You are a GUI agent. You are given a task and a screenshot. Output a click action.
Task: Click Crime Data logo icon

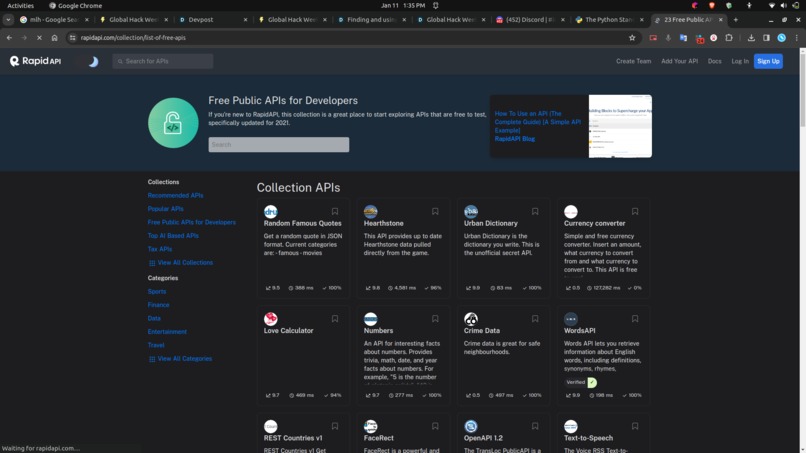(x=471, y=319)
